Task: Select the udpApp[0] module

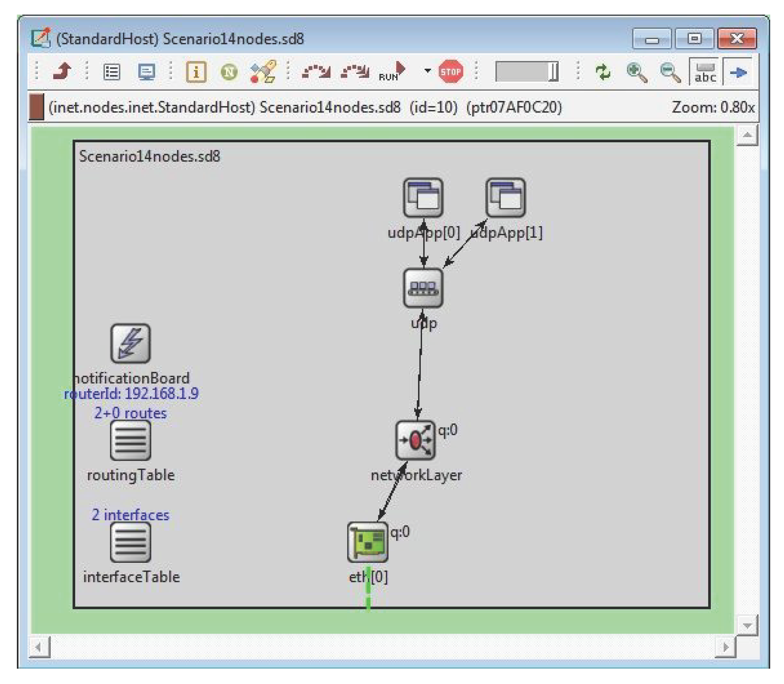Action: [423, 197]
